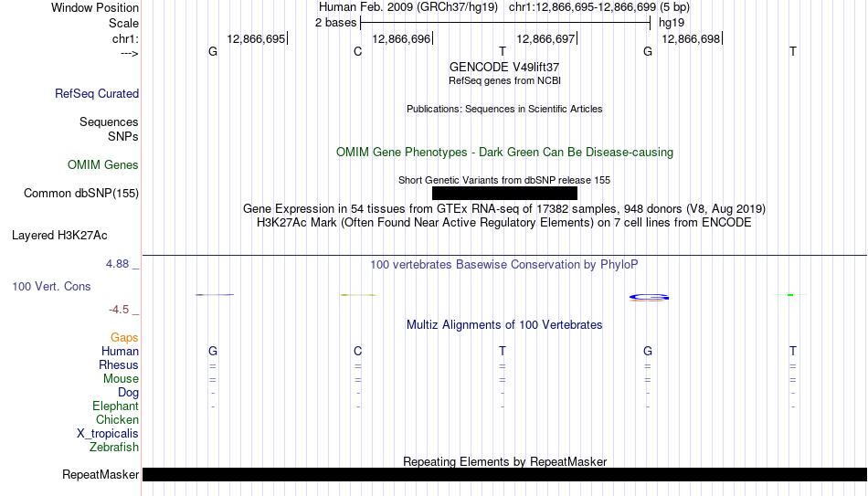Image resolution: width=868 pixels, height=496 pixels.
Task: Click the RefSeq genes from NCBI title
Action: (x=504, y=80)
